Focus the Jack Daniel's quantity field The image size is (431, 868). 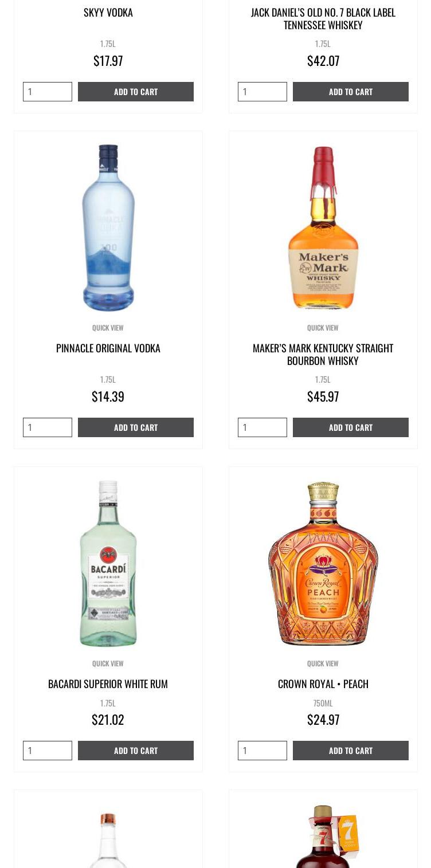pyautogui.click(x=262, y=92)
